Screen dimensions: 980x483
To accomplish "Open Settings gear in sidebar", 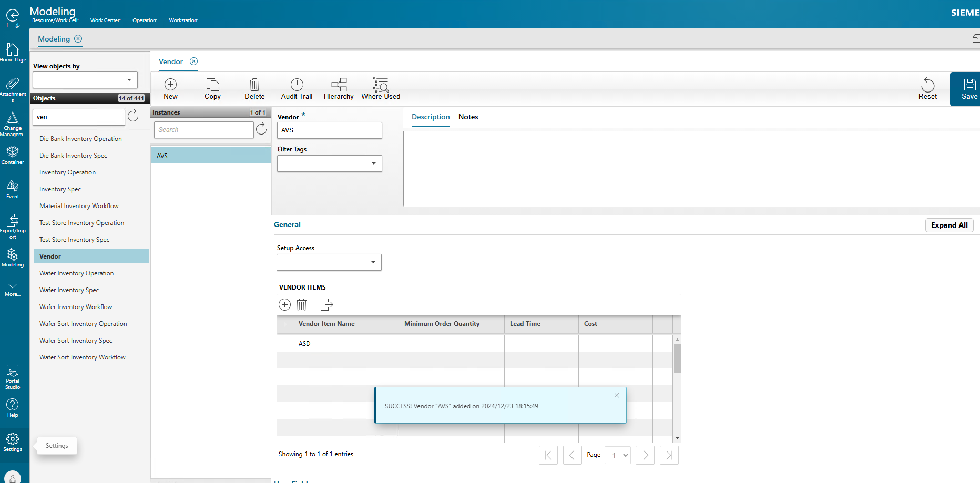I will click(x=13, y=442).
